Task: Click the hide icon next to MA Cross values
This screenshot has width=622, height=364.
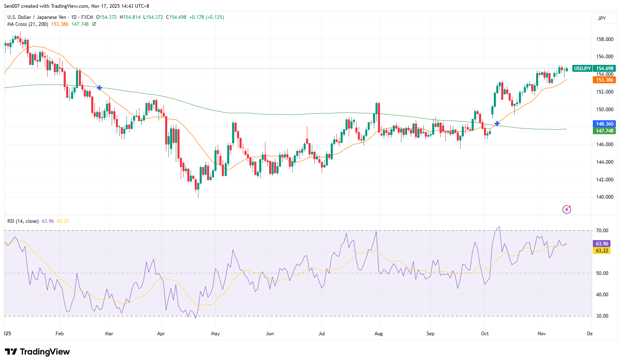Action: (x=93, y=24)
